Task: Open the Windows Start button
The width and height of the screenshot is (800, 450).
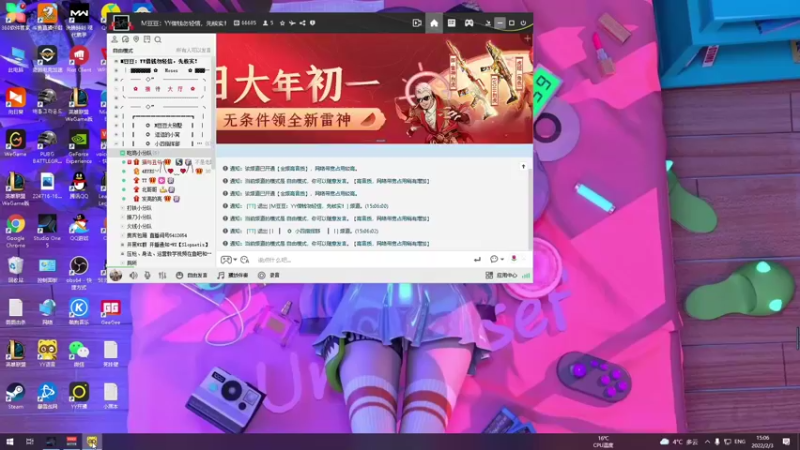Action: pyautogui.click(x=10, y=442)
